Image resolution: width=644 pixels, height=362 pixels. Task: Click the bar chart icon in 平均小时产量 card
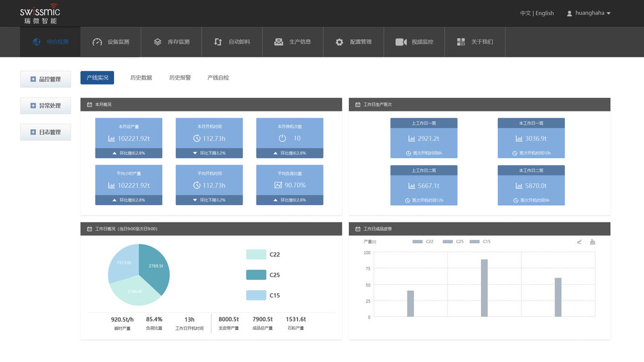[x=111, y=185]
